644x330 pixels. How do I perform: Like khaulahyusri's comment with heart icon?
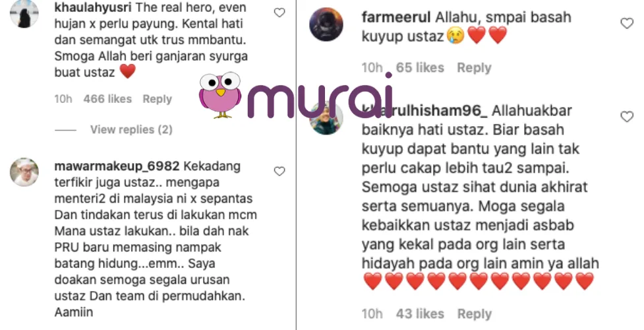pos(279,13)
